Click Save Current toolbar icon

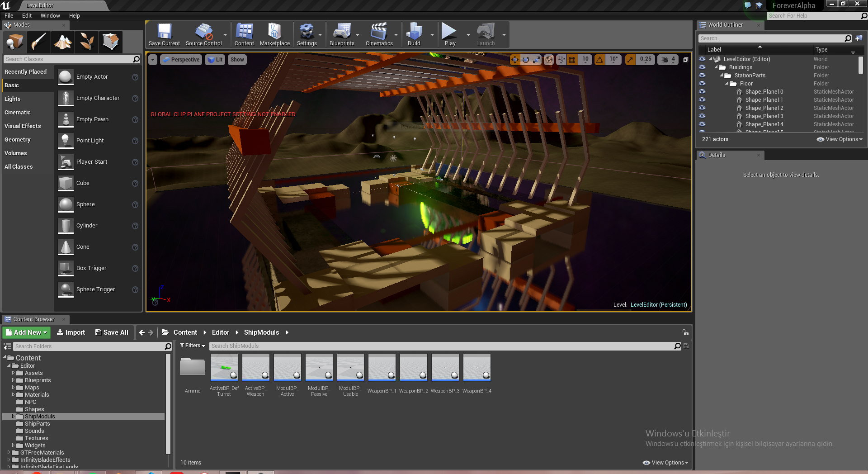point(164,35)
